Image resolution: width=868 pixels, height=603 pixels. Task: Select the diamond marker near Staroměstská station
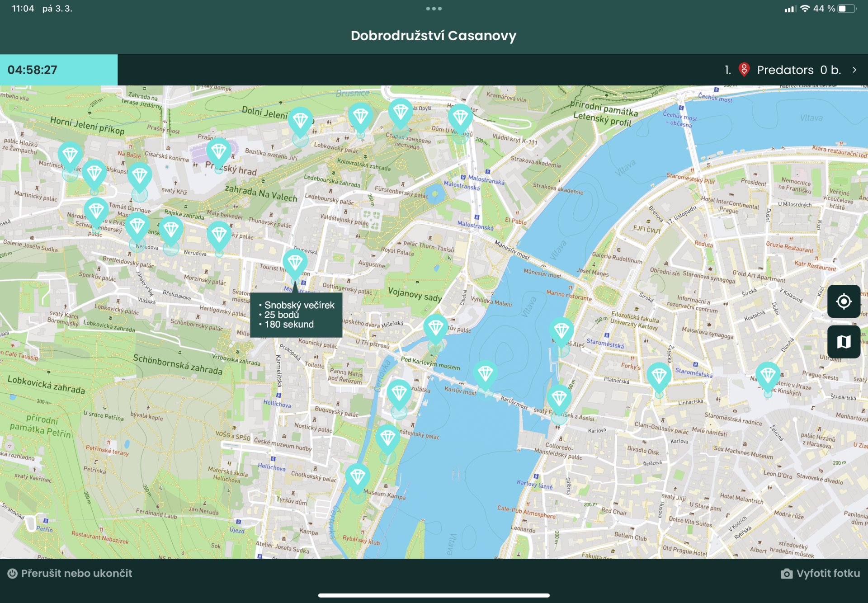click(561, 333)
